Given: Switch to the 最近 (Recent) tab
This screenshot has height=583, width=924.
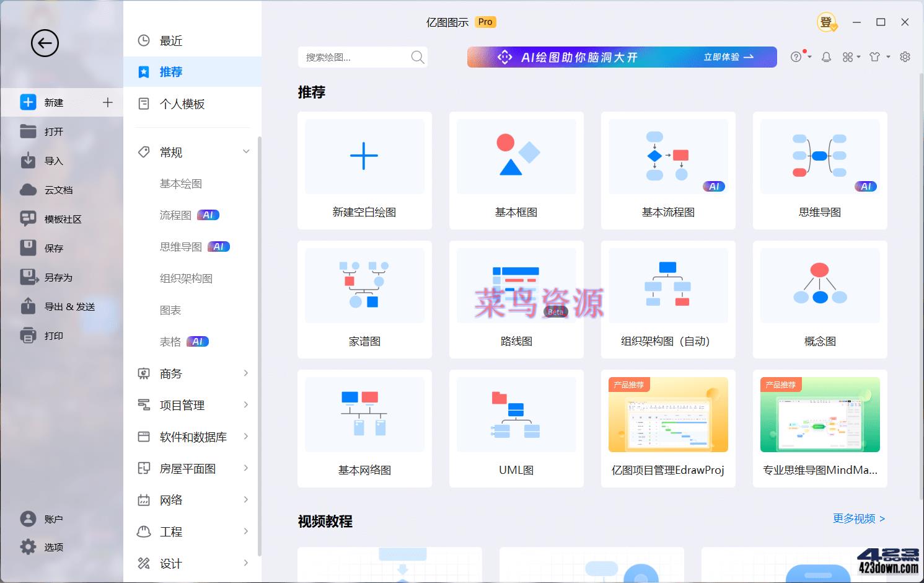Looking at the screenshot, I should [x=172, y=40].
